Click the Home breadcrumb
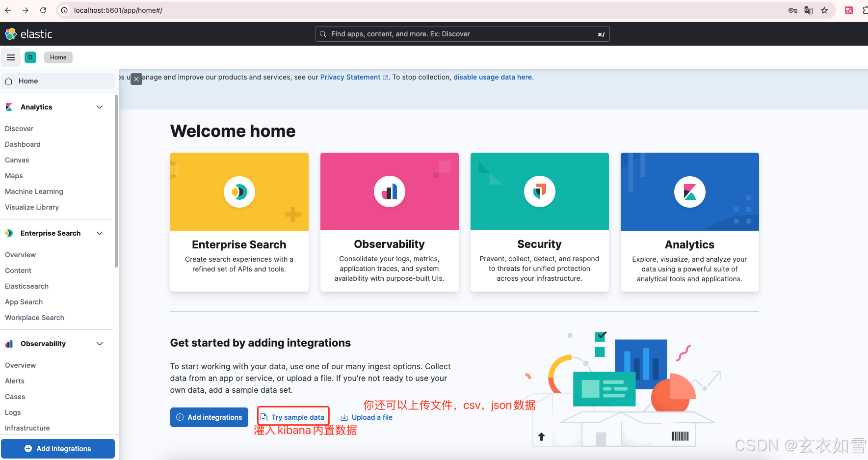 tap(58, 57)
